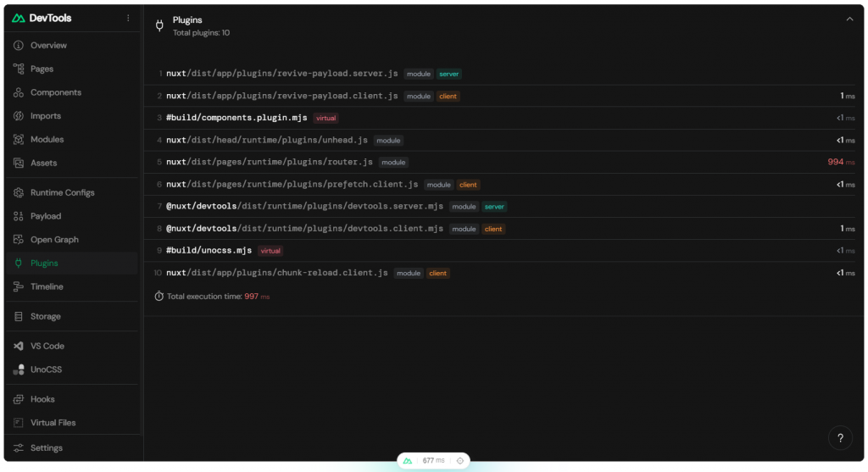Click the Settings sliders icon in sidebar
Screen dimensions: 868x472
(x=19, y=447)
